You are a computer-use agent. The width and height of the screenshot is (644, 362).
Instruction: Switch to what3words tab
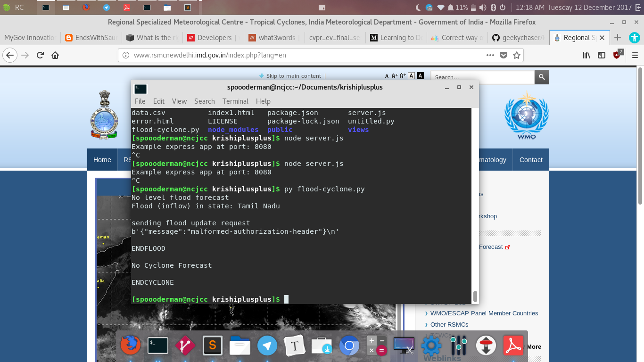coord(274,38)
